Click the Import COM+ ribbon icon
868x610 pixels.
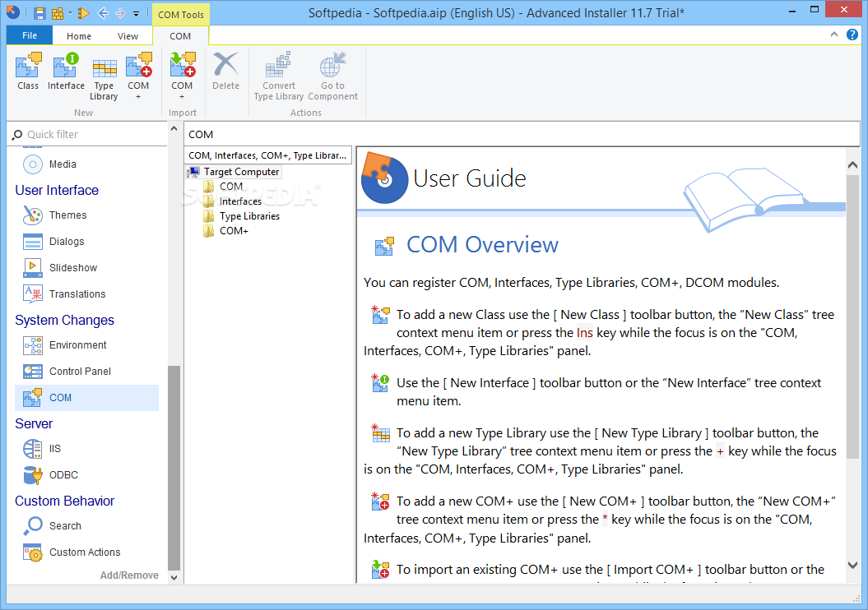[182, 66]
